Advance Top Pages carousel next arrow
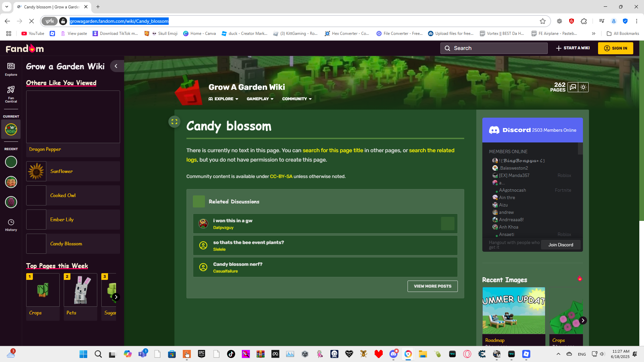Image resolution: width=644 pixels, height=362 pixels. coord(116,297)
